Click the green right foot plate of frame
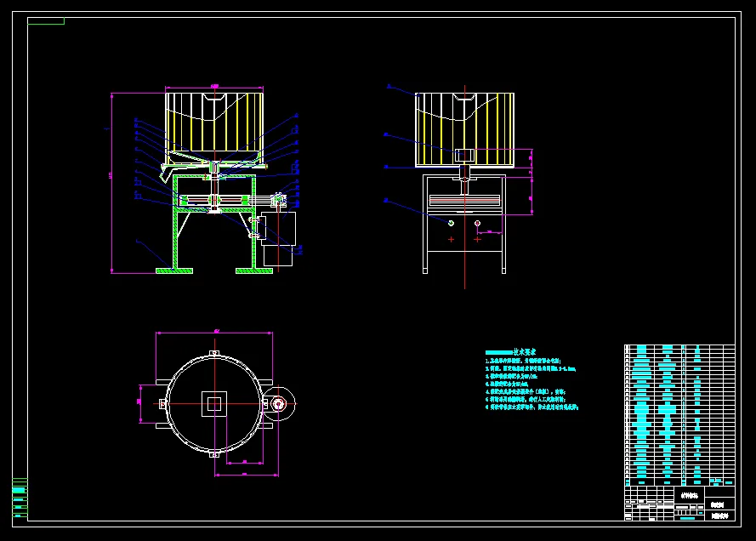756x541 pixels. click(254, 271)
